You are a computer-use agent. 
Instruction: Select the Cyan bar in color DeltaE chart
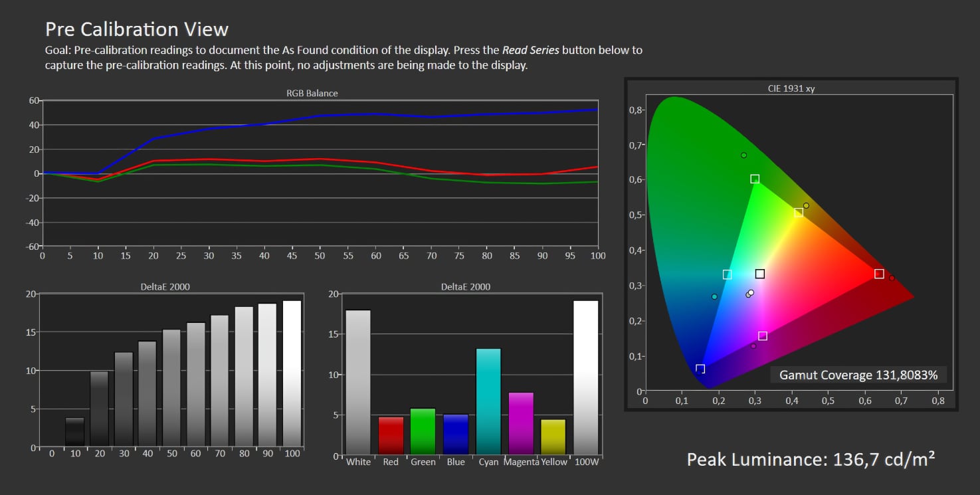click(x=489, y=401)
